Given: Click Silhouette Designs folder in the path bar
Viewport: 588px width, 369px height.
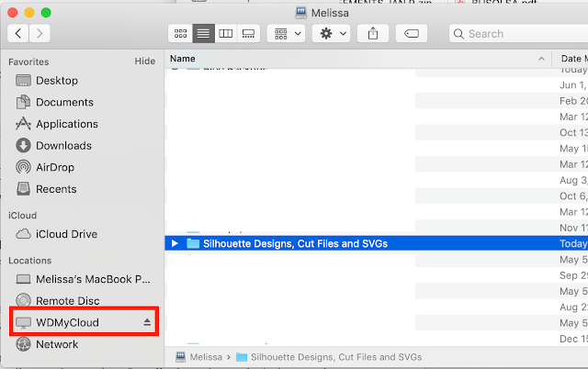Looking at the screenshot, I should pos(329,357).
